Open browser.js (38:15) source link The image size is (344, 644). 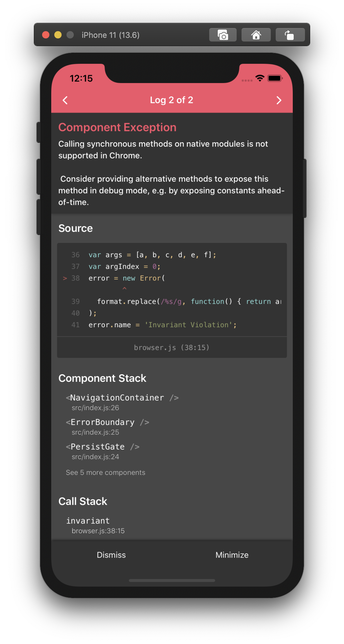pyautogui.click(x=172, y=347)
